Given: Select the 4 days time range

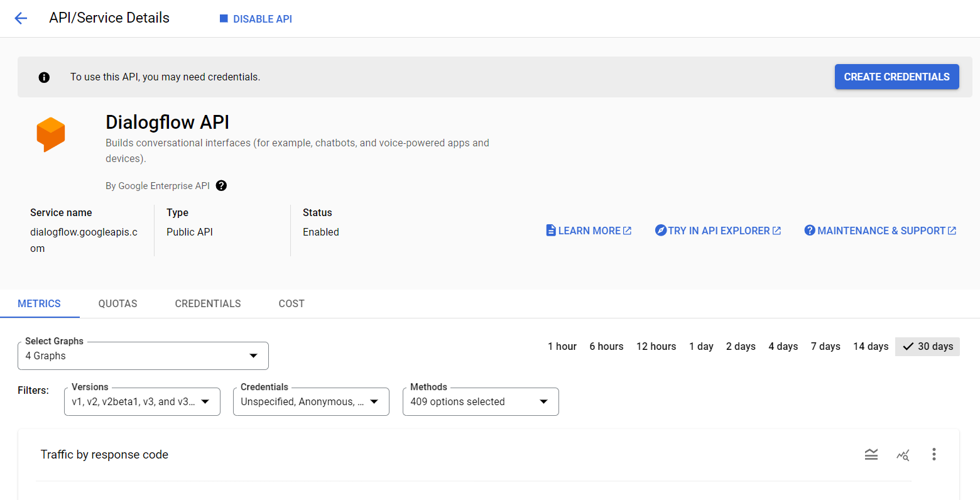Looking at the screenshot, I should coord(783,347).
